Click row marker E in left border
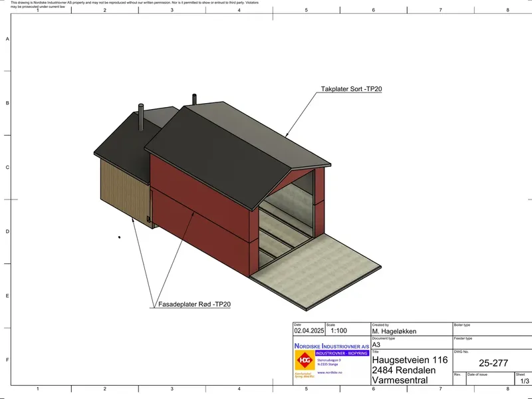 click(7, 295)
